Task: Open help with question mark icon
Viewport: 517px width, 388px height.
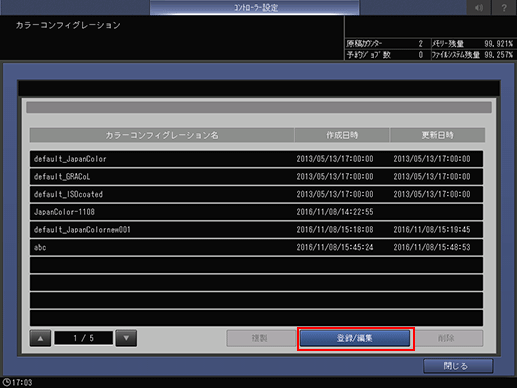Action: click(504, 7)
